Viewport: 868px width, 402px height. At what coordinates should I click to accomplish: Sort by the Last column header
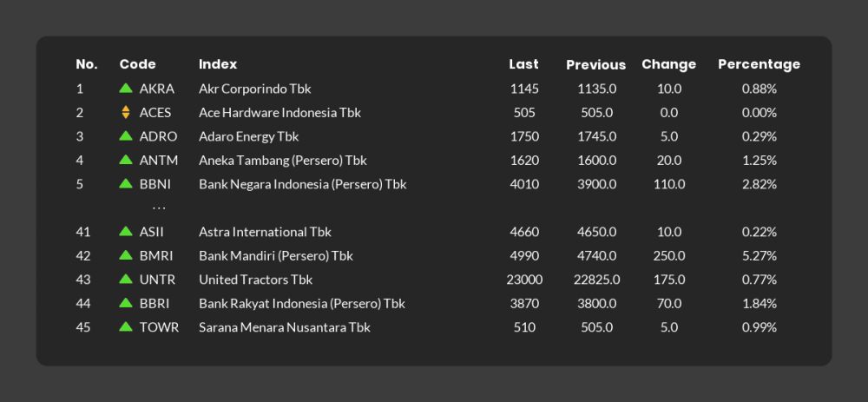tap(523, 64)
